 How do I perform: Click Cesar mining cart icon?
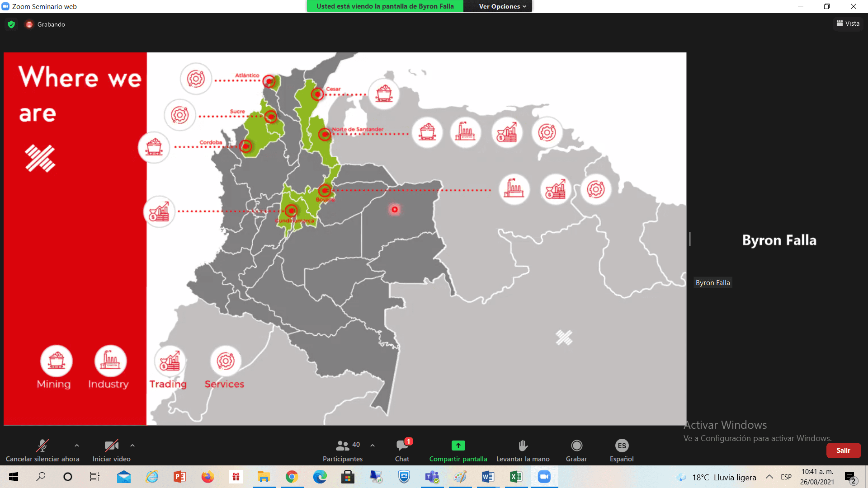(384, 94)
